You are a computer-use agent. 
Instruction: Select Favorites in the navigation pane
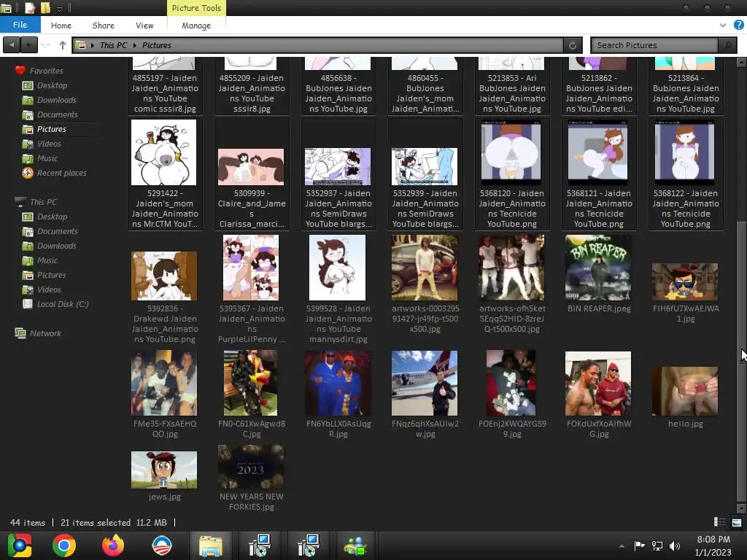pyautogui.click(x=46, y=71)
